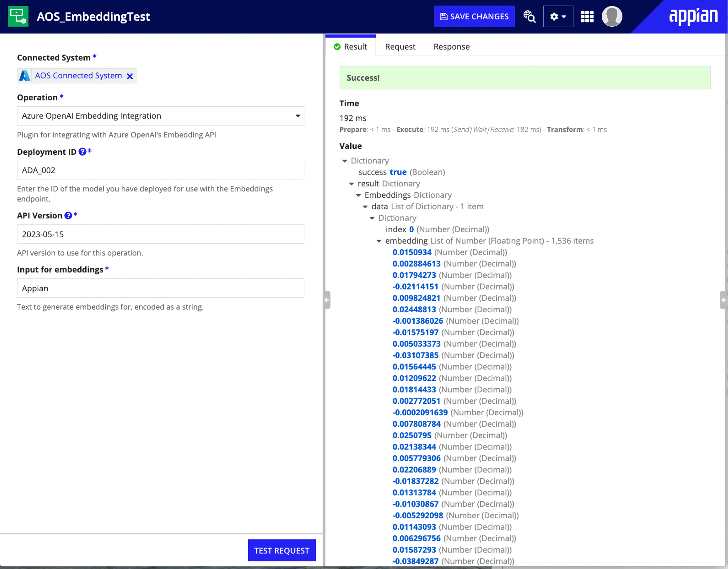Screen dimensions: 728x569
Task: Click the user profile avatar
Action: tap(612, 16)
